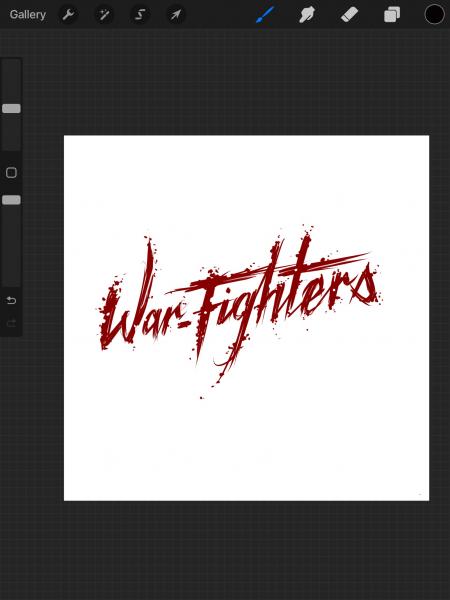The image size is (450, 600).
Task: Open the active color picker circle
Action: pyautogui.click(x=435, y=15)
